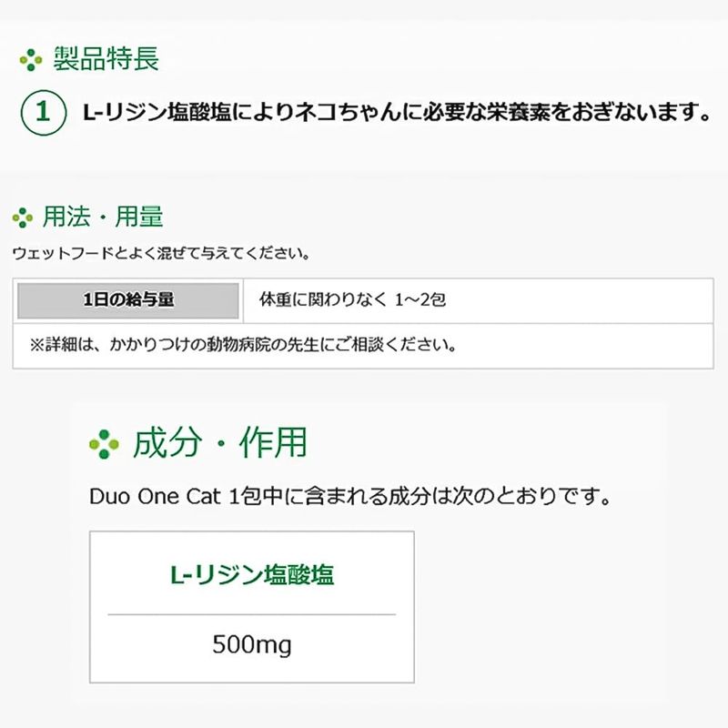Select the 用法・用量 heading

(103, 217)
